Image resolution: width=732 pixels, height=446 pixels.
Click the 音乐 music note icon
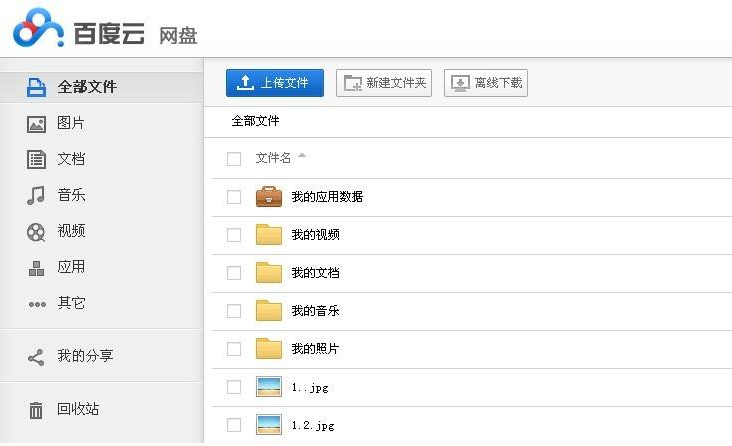[36, 195]
